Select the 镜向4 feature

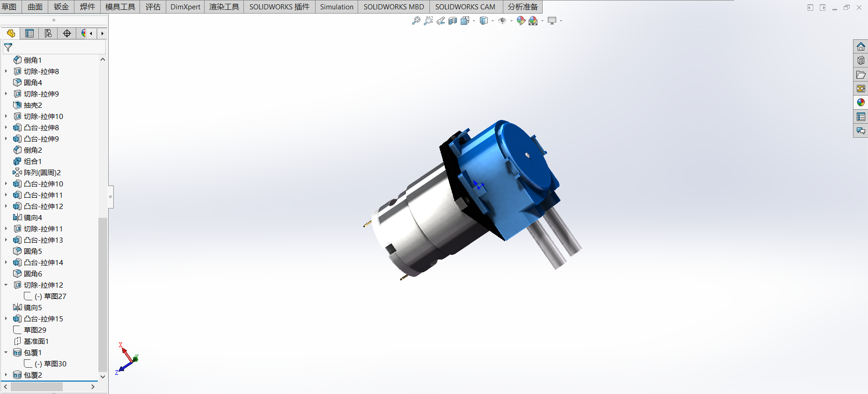point(28,217)
